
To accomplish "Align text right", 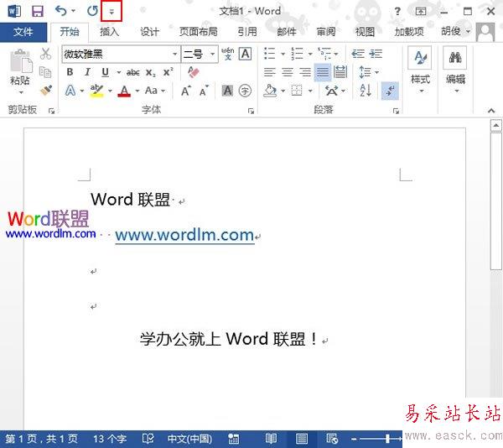I will point(305,72).
